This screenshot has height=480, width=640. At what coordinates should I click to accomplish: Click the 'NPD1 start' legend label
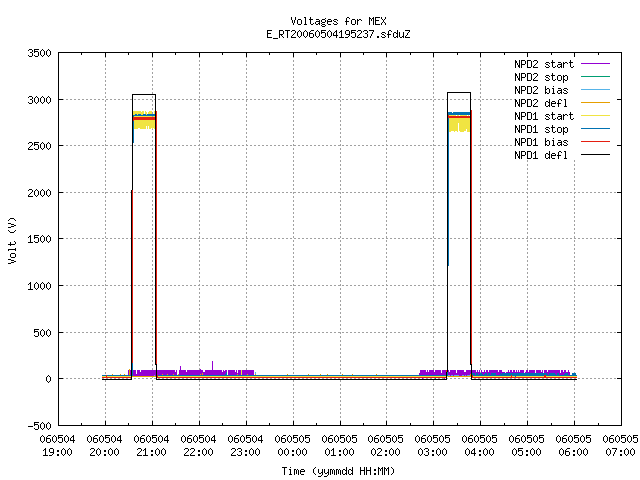[544, 116]
